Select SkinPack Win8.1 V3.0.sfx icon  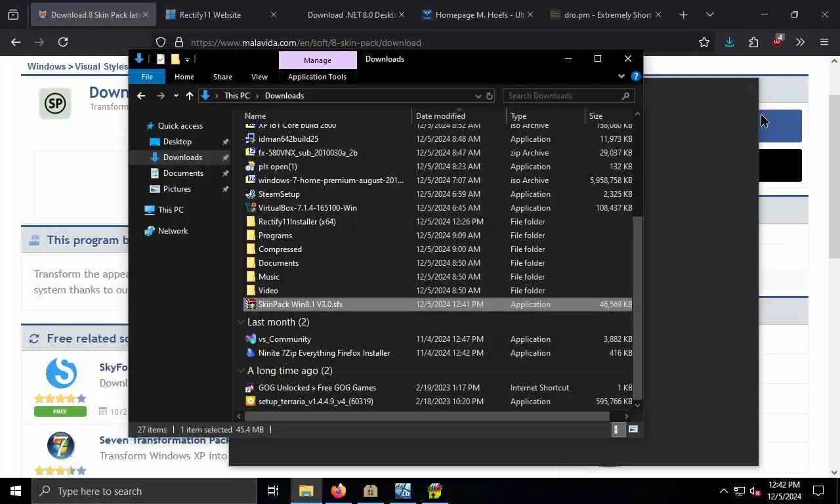pyautogui.click(x=250, y=304)
